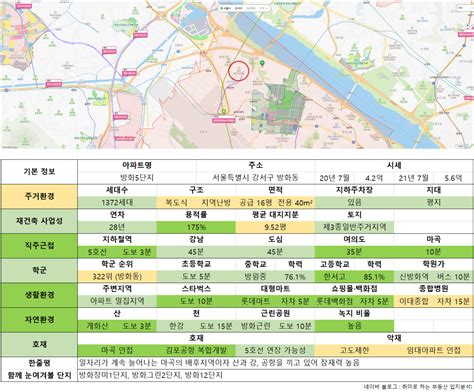Click the 학군 row header
This screenshot has height=392, width=474.
click(39, 270)
